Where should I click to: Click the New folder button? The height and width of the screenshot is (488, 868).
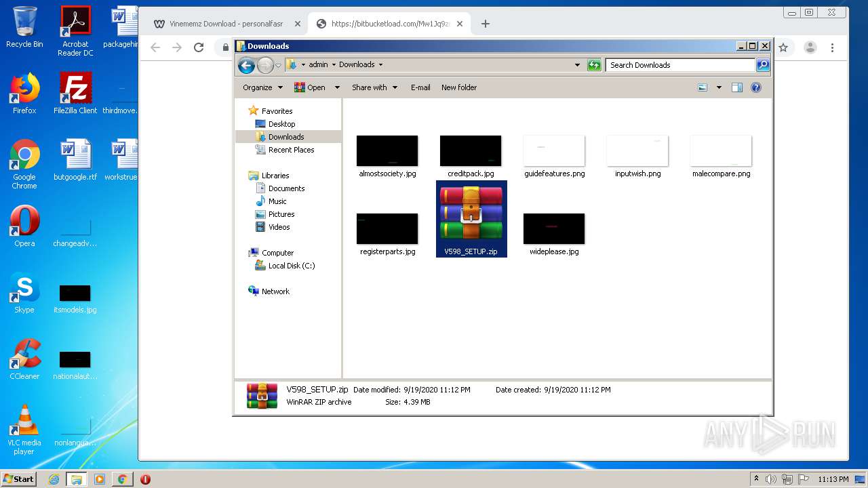point(459,87)
